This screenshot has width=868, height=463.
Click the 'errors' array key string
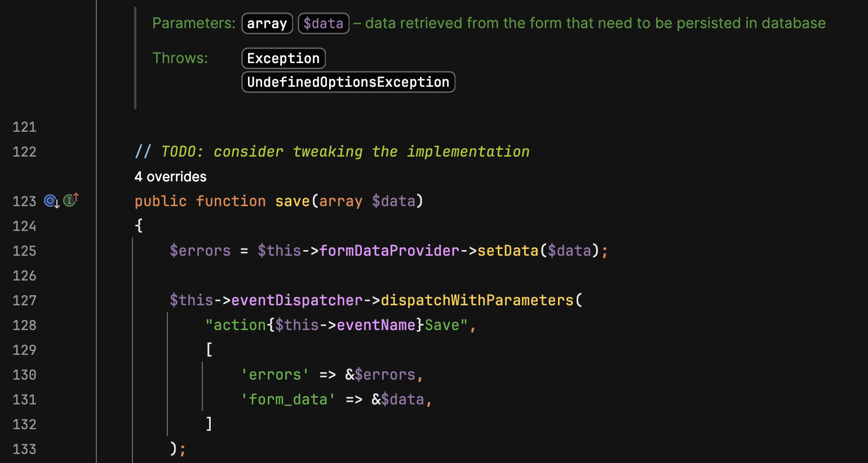275,375
